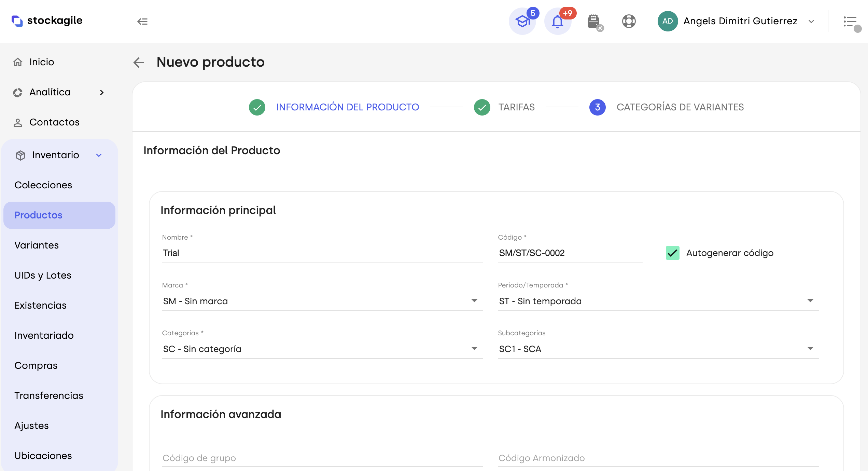The image size is (868, 471).
Task: Click the Código de grupo field
Action: [x=322, y=458]
